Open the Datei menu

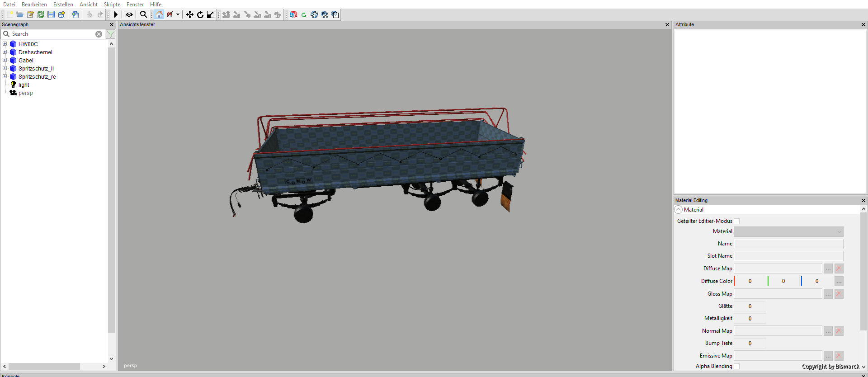coord(9,5)
